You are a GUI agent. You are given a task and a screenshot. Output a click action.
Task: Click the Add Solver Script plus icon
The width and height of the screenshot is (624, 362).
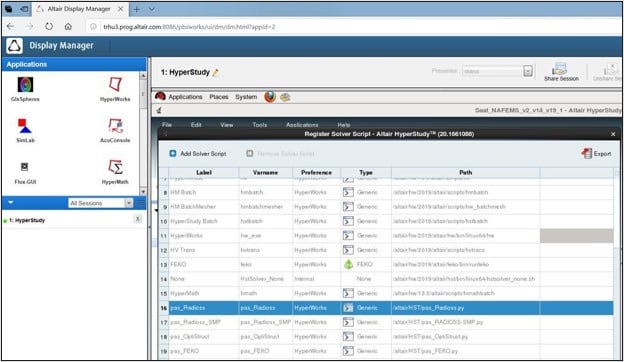click(173, 154)
